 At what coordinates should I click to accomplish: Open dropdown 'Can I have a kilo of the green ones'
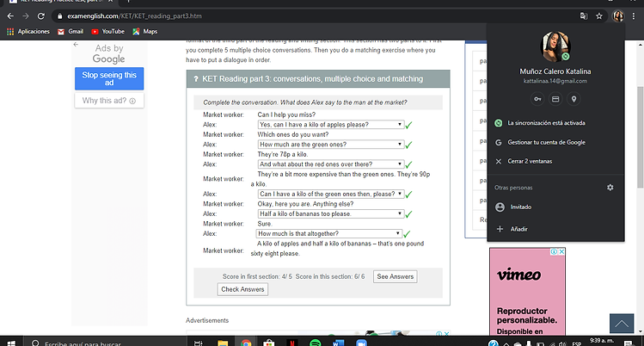331,194
